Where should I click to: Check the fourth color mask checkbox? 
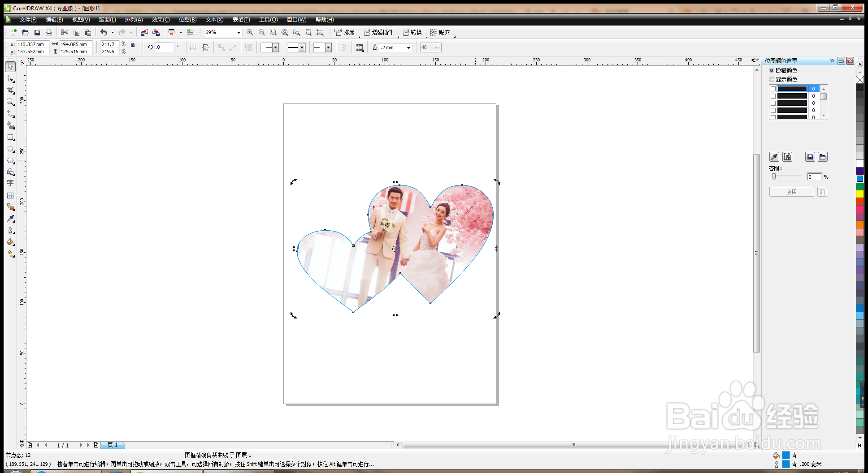[x=773, y=110]
